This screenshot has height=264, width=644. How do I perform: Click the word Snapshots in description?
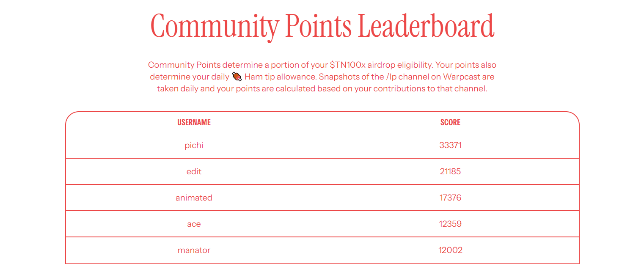[338, 77]
